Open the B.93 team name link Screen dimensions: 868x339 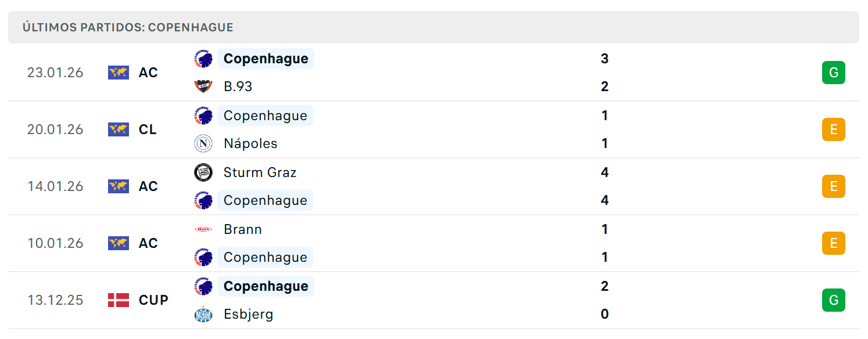238,86
